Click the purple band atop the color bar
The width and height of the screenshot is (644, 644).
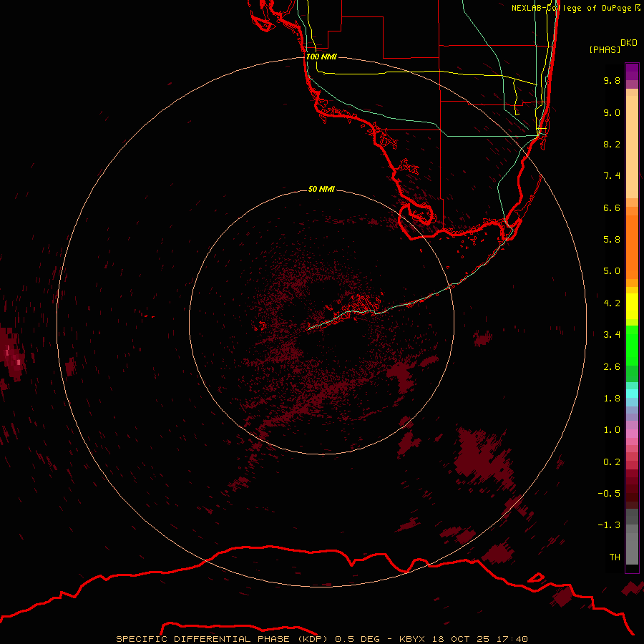(x=632, y=72)
